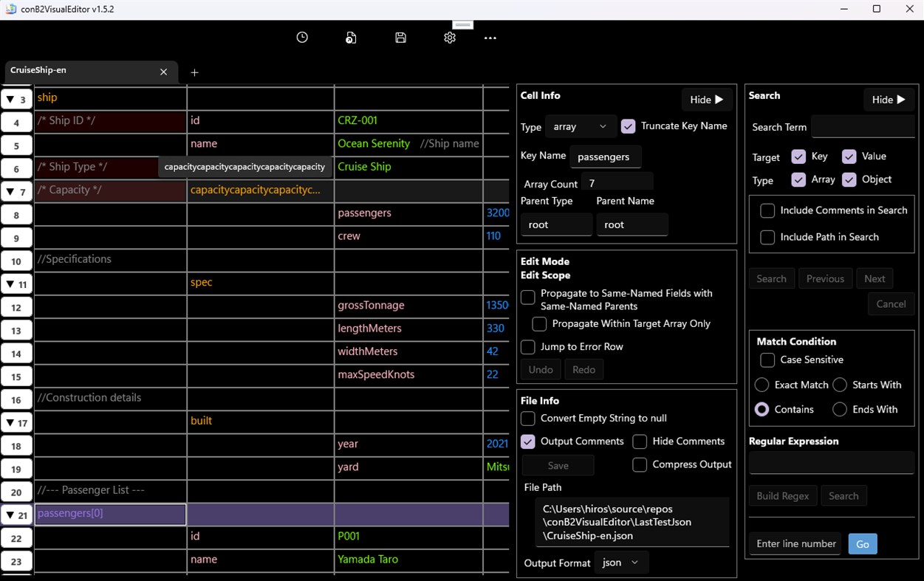Enable Case Sensitive matching
The height and width of the screenshot is (581, 924).
767,360
